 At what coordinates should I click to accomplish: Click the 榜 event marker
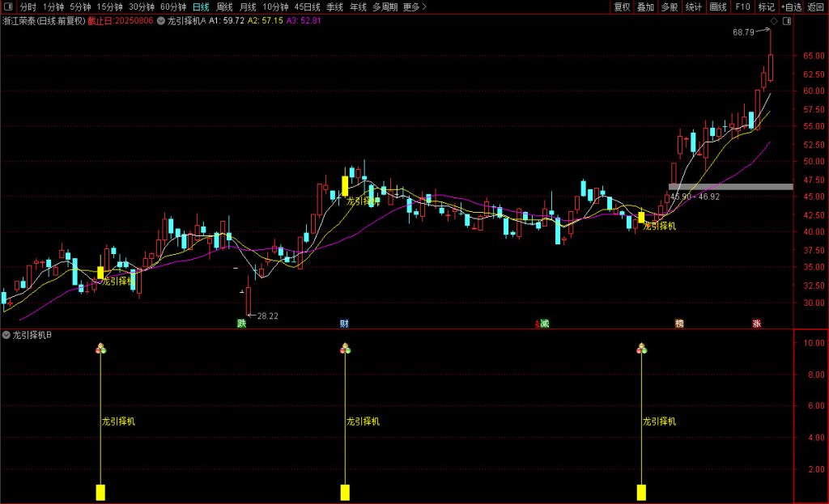679,324
